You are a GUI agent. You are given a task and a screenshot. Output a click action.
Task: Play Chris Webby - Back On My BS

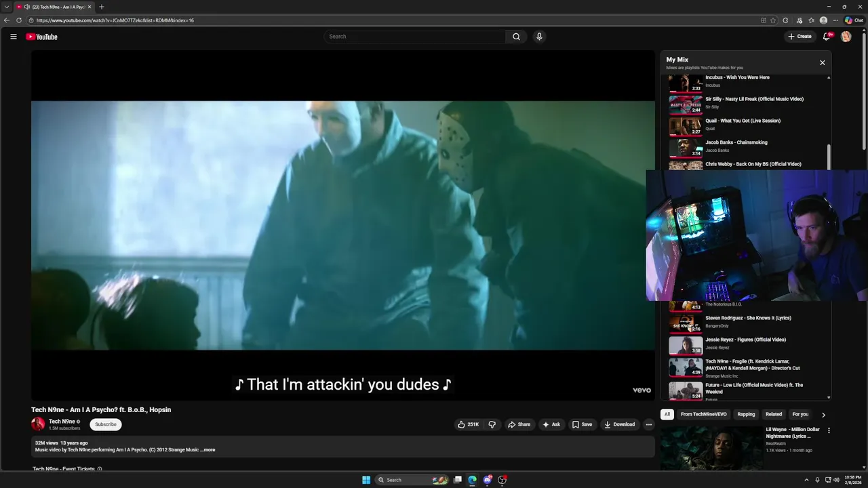[x=753, y=164]
